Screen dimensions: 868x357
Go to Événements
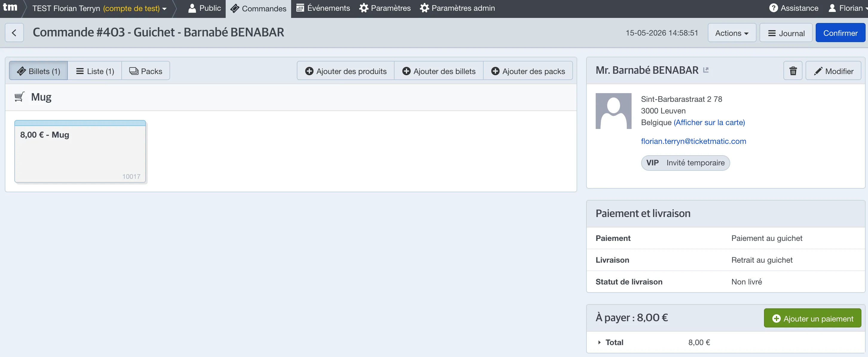click(323, 8)
